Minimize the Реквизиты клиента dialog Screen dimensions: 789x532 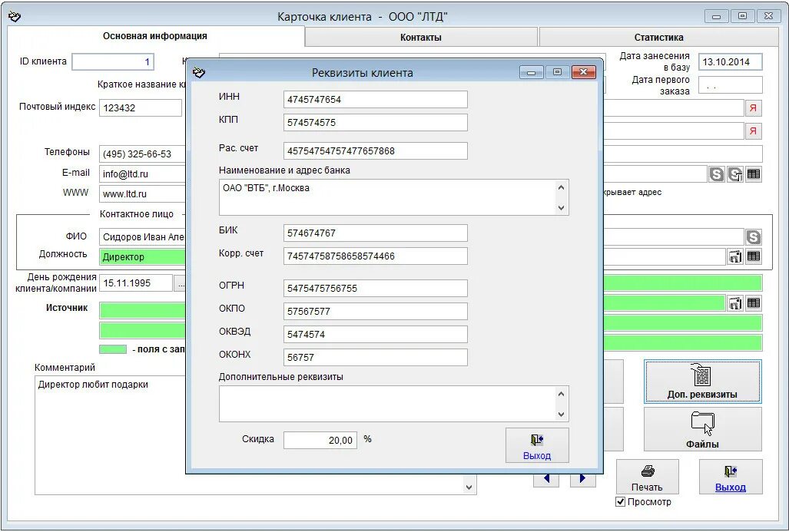(532, 72)
